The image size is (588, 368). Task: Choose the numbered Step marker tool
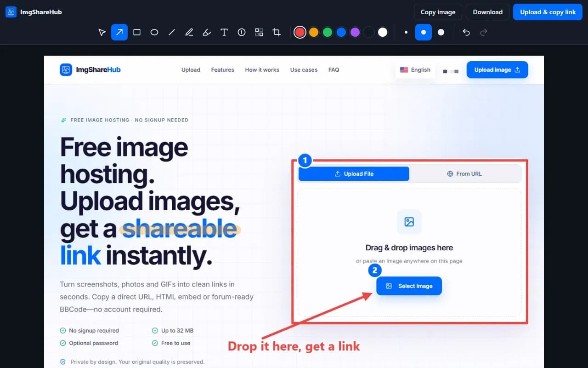pos(242,32)
